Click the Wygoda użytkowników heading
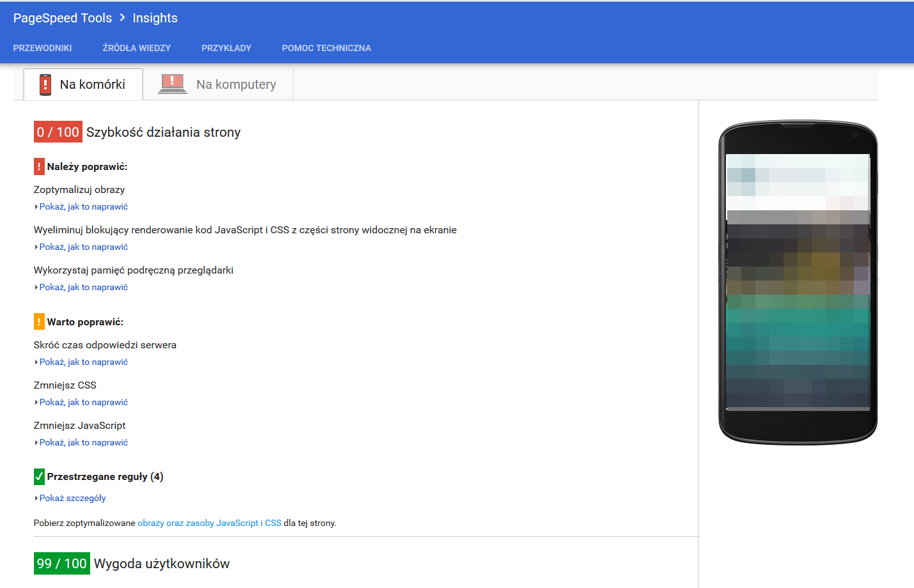The width and height of the screenshot is (914, 588). click(162, 564)
